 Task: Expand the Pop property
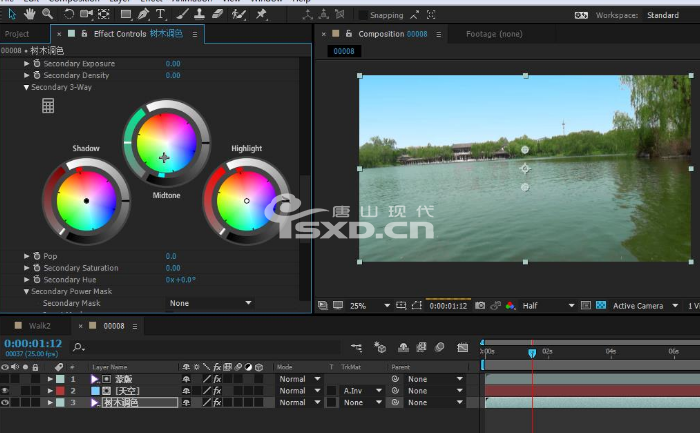click(26, 256)
